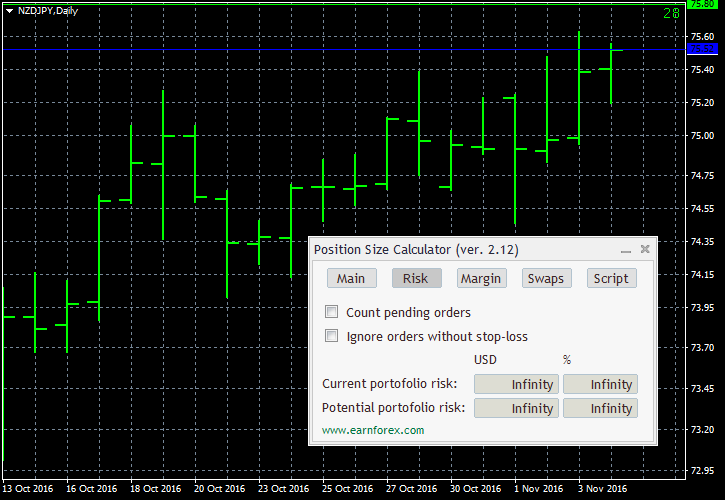
Task: Switch to the Risk tab
Action: point(417,278)
